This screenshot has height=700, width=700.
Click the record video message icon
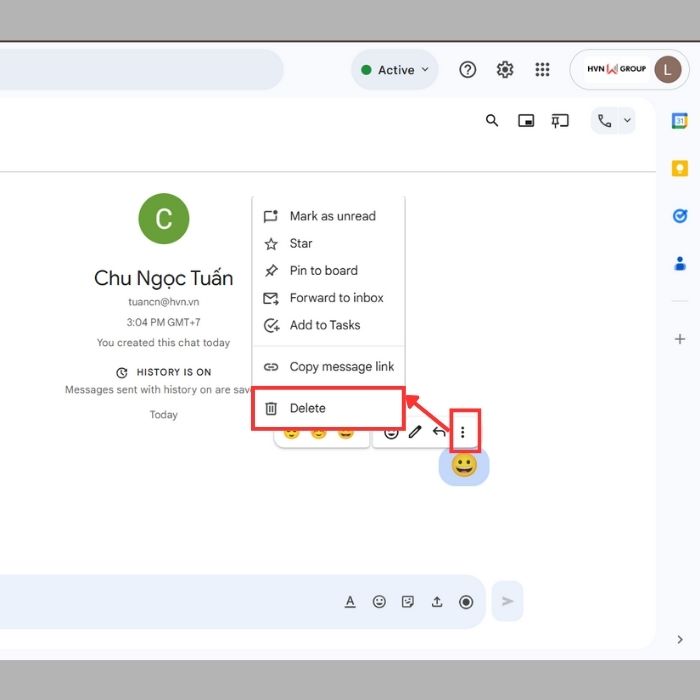tap(466, 602)
